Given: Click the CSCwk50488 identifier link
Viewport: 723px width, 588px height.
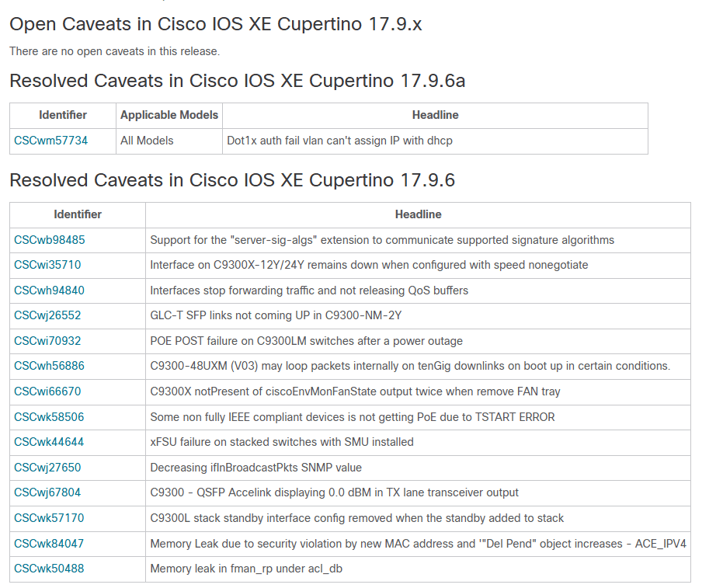Looking at the screenshot, I should tap(49, 569).
